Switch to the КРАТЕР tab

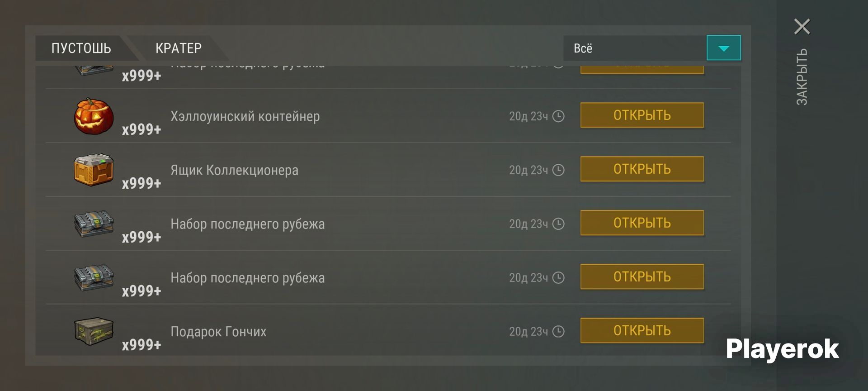click(179, 48)
